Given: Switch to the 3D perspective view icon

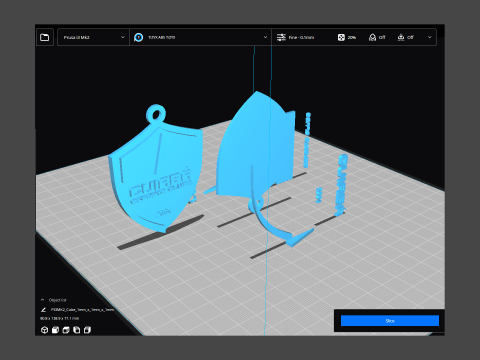Looking at the screenshot, I should pos(44,330).
